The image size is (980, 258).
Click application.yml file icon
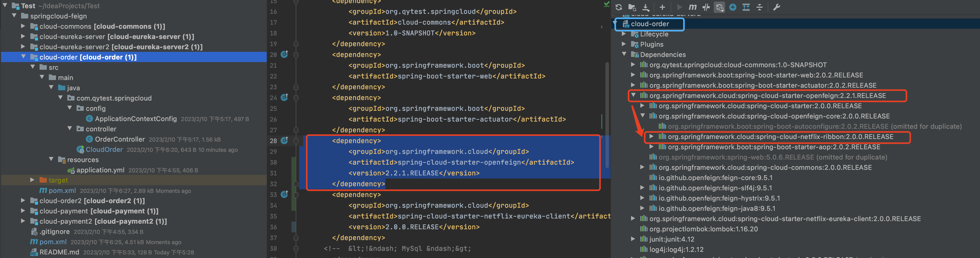[x=71, y=170]
